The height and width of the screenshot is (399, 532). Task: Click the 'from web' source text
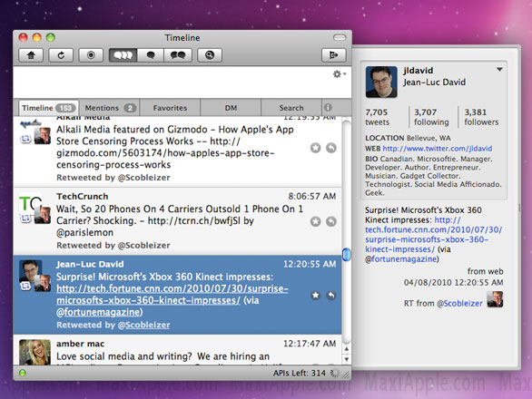pos(486,271)
